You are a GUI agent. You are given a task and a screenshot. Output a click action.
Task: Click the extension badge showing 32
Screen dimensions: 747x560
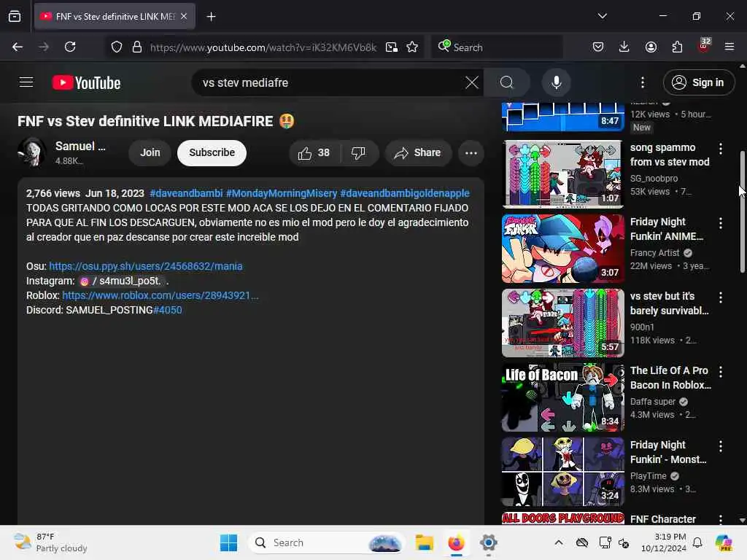(x=704, y=46)
